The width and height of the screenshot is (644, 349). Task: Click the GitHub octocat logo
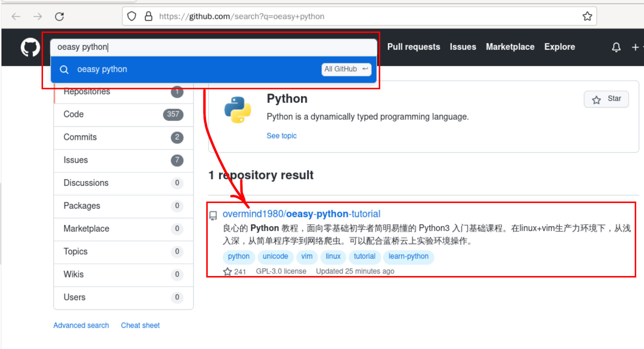[x=30, y=47]
